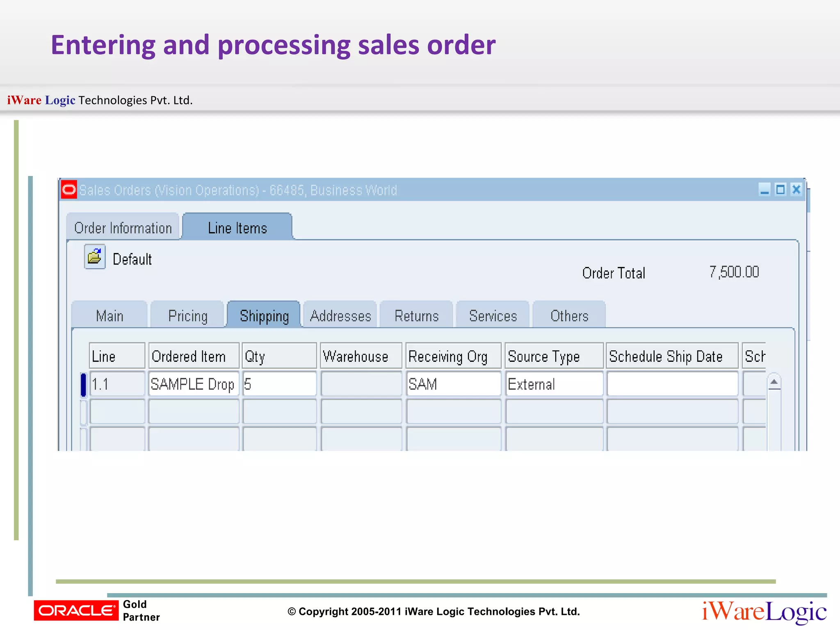Open the Others sub-tab
This screenshot has height=630, width=840.
(x=569, y=315)
